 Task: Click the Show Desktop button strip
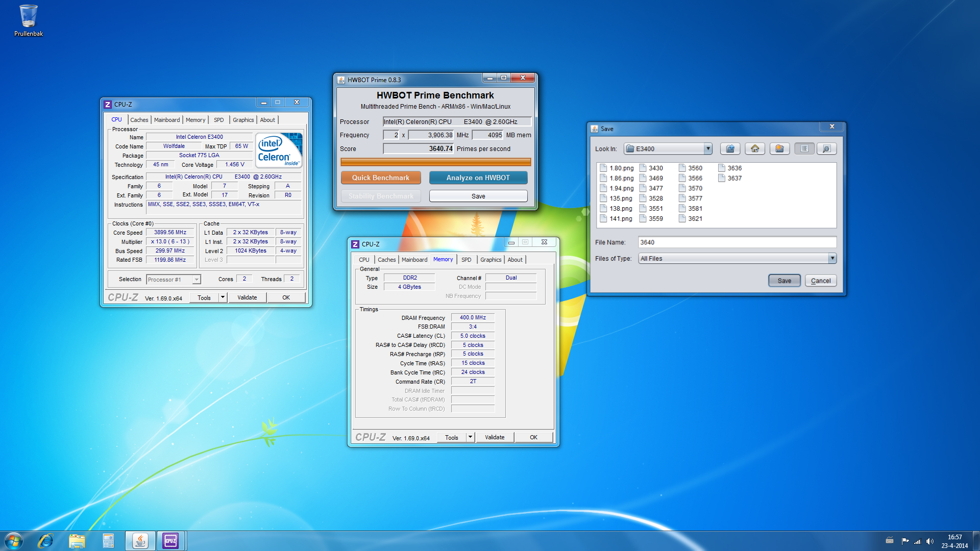coord(976,541)
